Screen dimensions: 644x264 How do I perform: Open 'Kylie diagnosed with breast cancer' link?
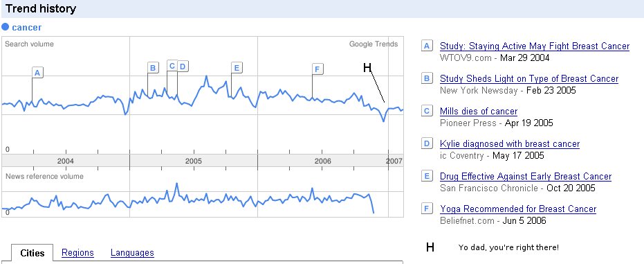point(510,144)
